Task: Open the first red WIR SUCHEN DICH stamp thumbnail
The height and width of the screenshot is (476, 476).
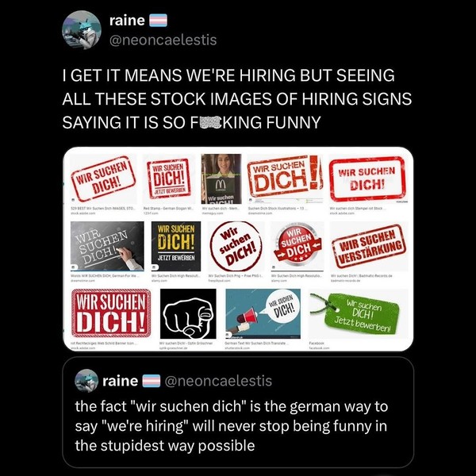Action: click(x=102, y=178)
